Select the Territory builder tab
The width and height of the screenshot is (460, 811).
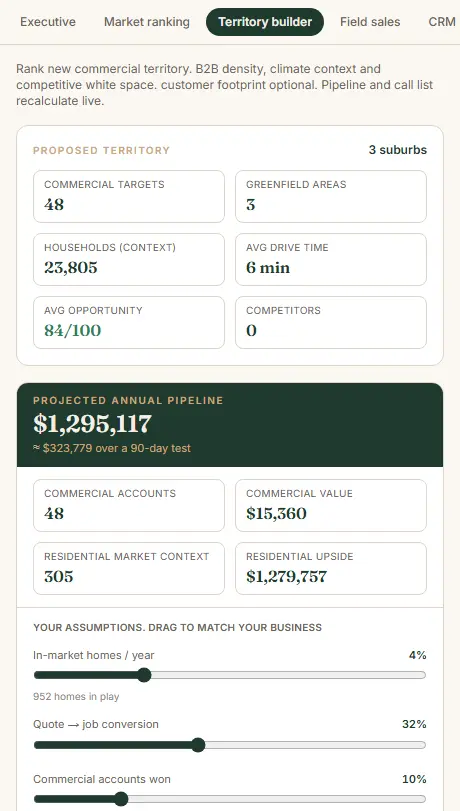pos(265,22)
